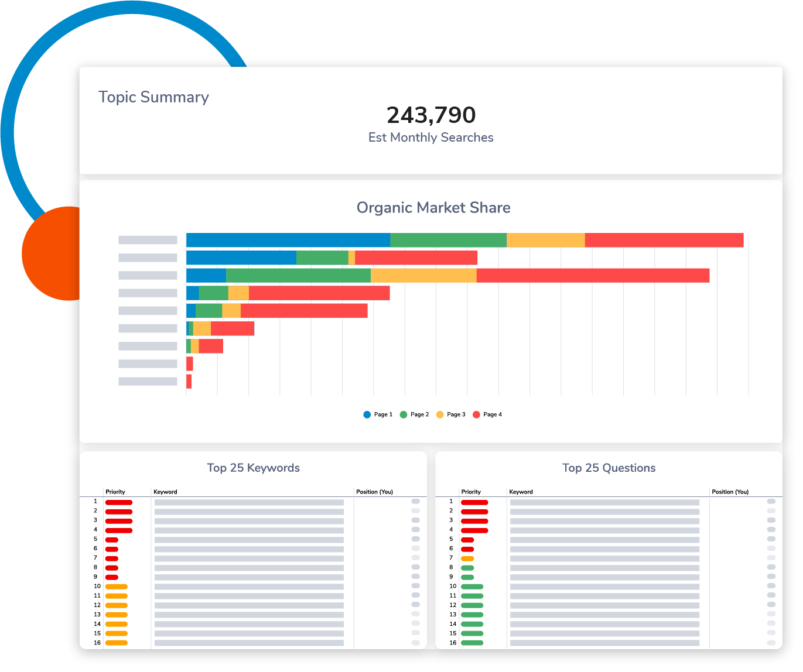Sort by Priority in Top 25 Questions

471,492
